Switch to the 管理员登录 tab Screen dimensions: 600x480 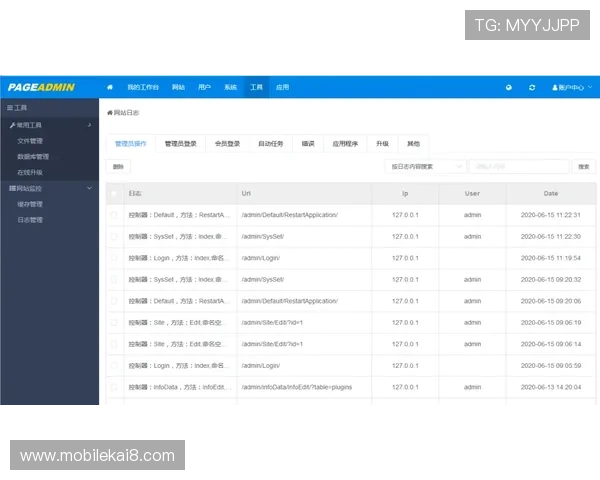[x=181, y=144]
